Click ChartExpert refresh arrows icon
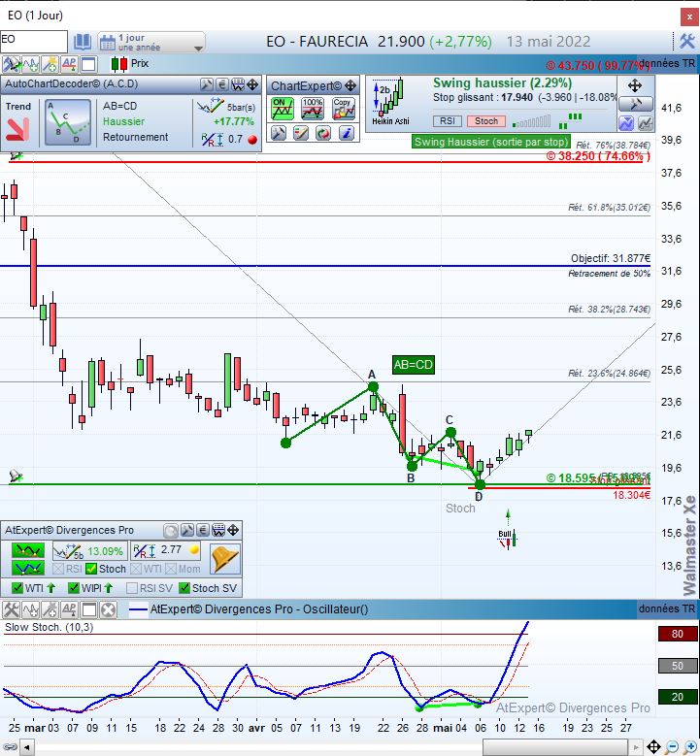Image resolution: width=700 pixels, height=756 pixels. coord(323,133)
